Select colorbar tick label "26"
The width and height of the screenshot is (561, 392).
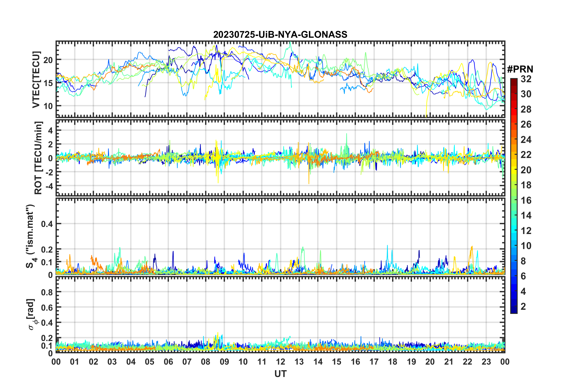[x=526, y=124]
